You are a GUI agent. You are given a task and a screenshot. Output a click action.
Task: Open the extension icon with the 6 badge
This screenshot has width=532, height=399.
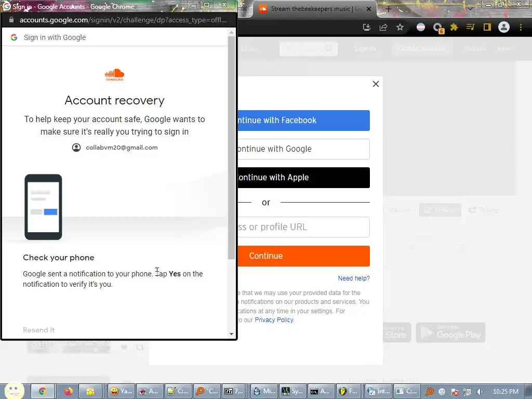pyautogui.click(x=438, y=28)
